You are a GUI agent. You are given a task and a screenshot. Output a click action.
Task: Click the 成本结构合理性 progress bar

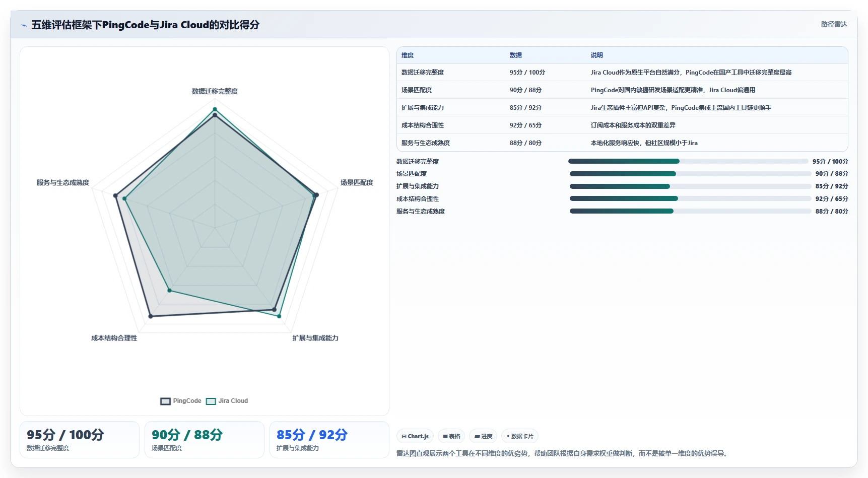point(691,198)
